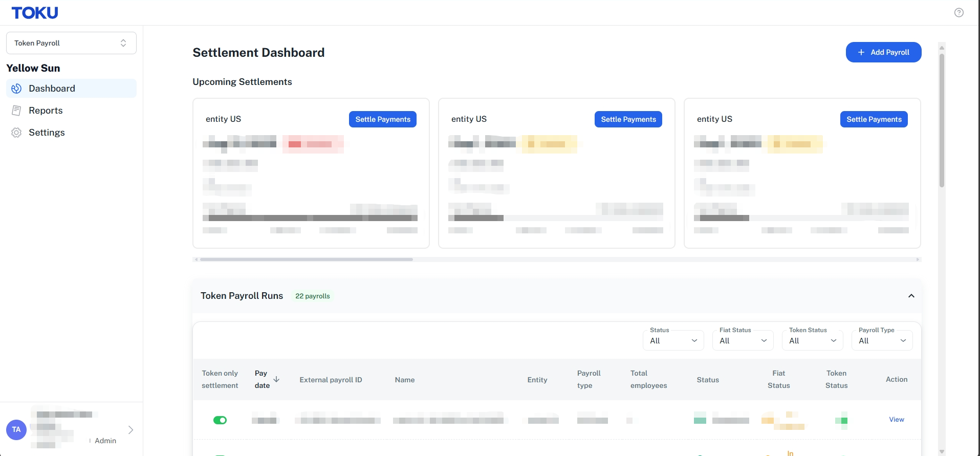Open the user profile chevron arrow
Screen dimensions: 980x456
(130, 430)
